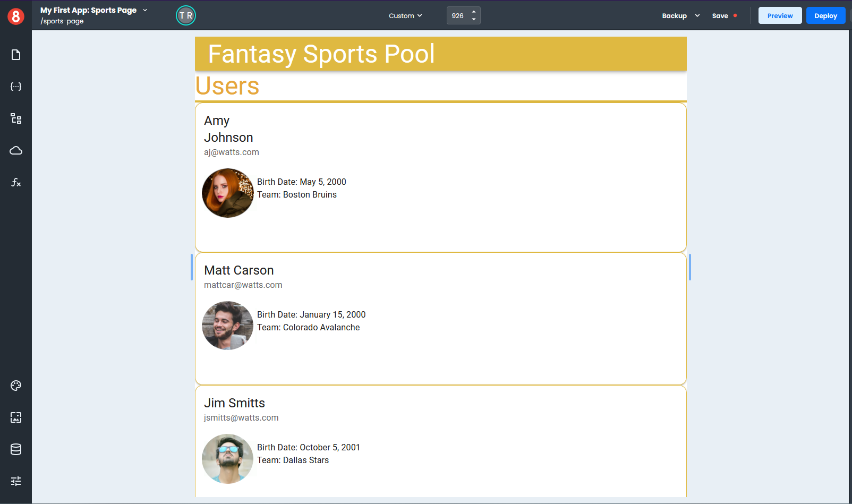This screenshot has width=852, height=504.
Task: Click the Preview button
Action: coord(780,16)
